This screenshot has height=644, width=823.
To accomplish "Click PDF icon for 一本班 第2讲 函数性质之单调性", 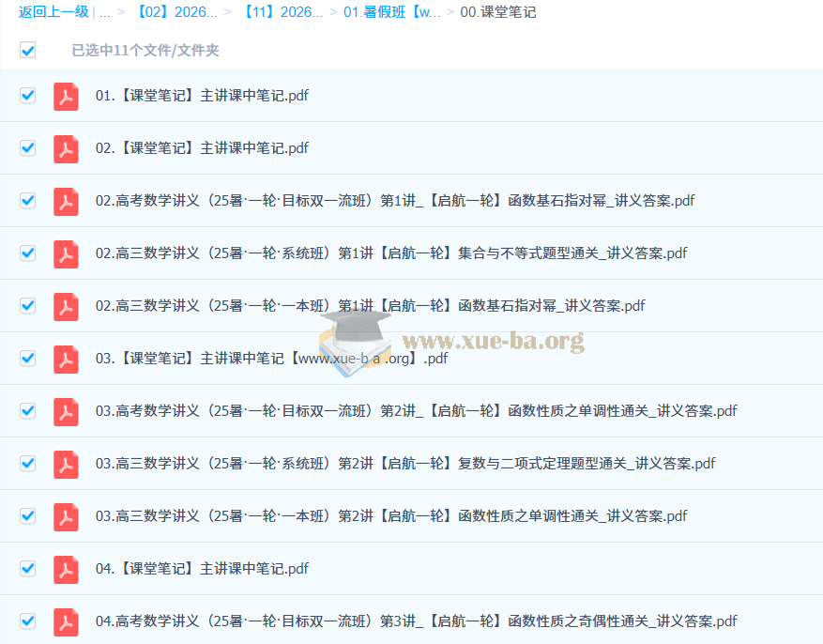I will 66,516.
